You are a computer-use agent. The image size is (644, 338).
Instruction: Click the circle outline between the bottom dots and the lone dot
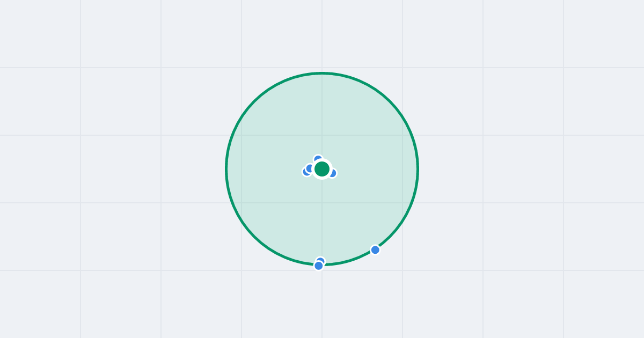[349, 261]
